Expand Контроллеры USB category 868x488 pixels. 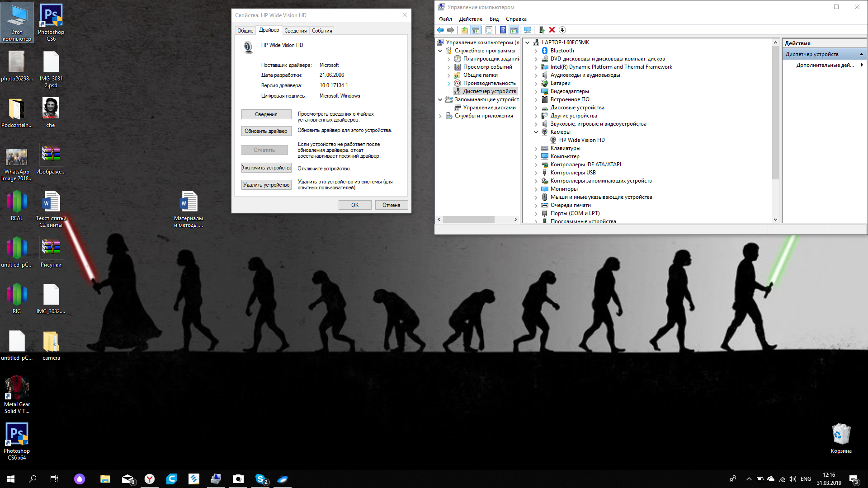click(536, 173)
